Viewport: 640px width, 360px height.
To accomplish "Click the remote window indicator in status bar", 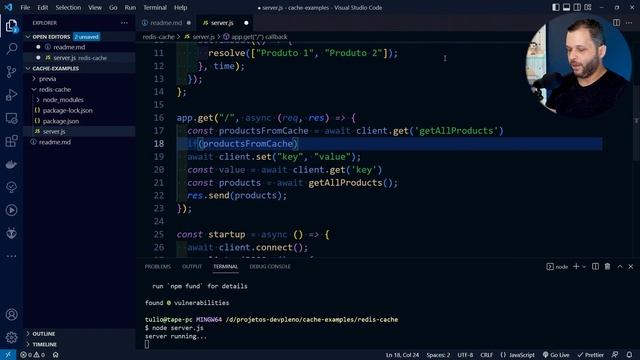I will [8, 355].
